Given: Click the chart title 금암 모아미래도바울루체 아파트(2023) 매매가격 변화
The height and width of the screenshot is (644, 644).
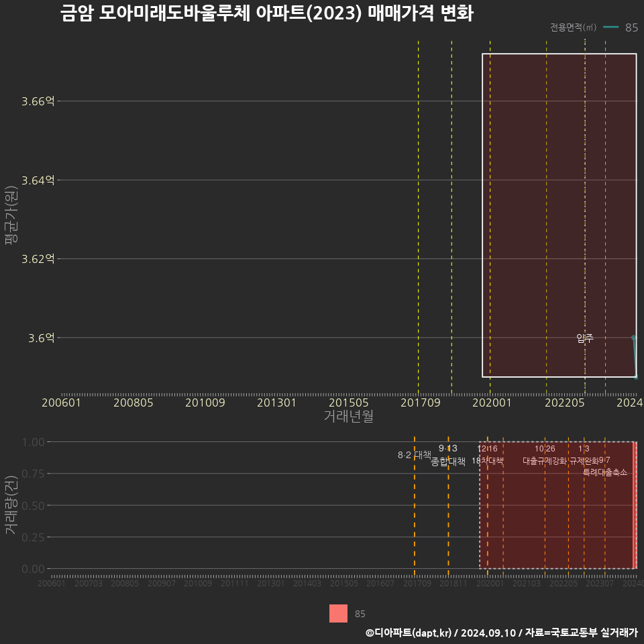Looking at the screenshot, I should click(267, 13).
